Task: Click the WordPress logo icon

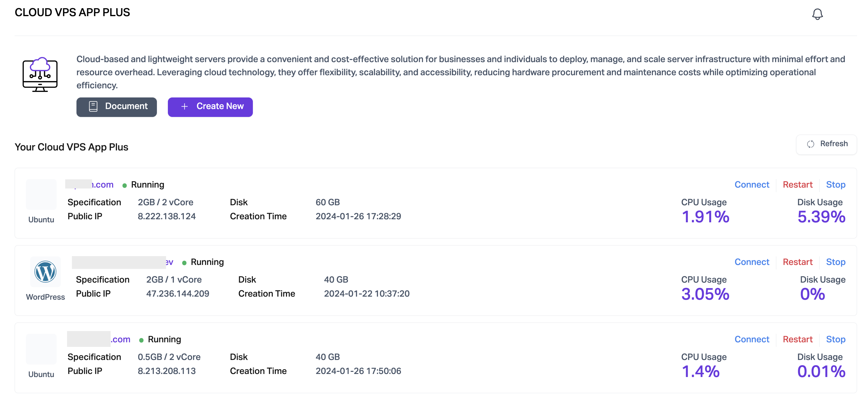Action: 45,272
